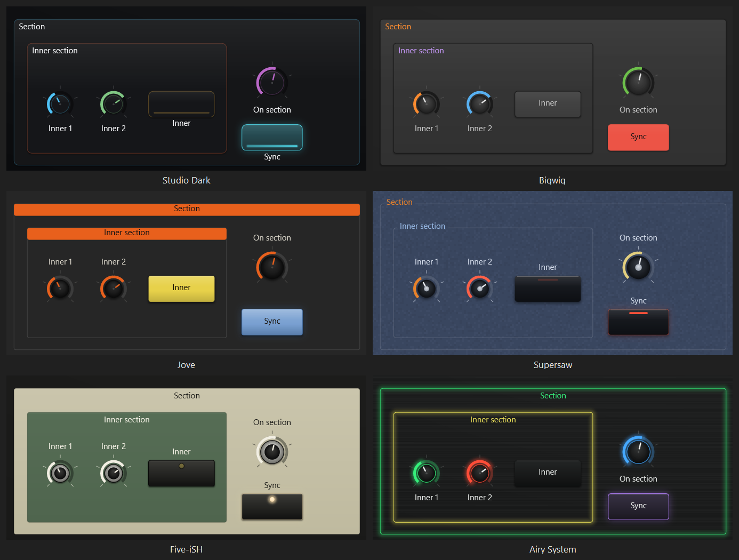The image size is (739, 560).
Task: Adjust the Inner 1 knob in Studio Dark
Action: pyautogui.click(x=60, y=104)
